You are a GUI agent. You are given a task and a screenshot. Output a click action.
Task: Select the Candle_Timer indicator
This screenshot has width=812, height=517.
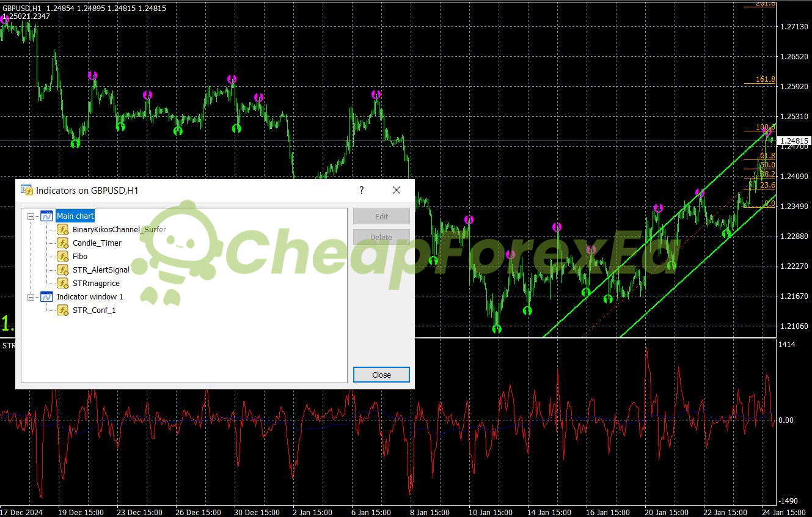[97, 243]
